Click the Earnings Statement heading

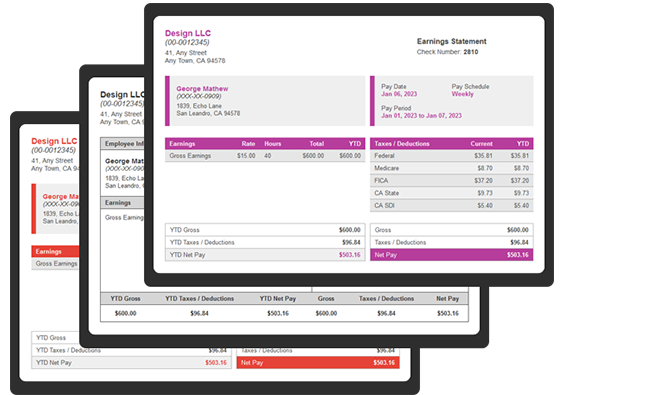pos(452,41)
